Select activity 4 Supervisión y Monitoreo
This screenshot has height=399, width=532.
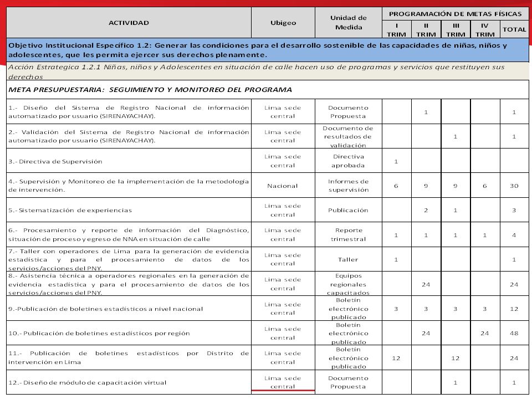click(129, 186)
